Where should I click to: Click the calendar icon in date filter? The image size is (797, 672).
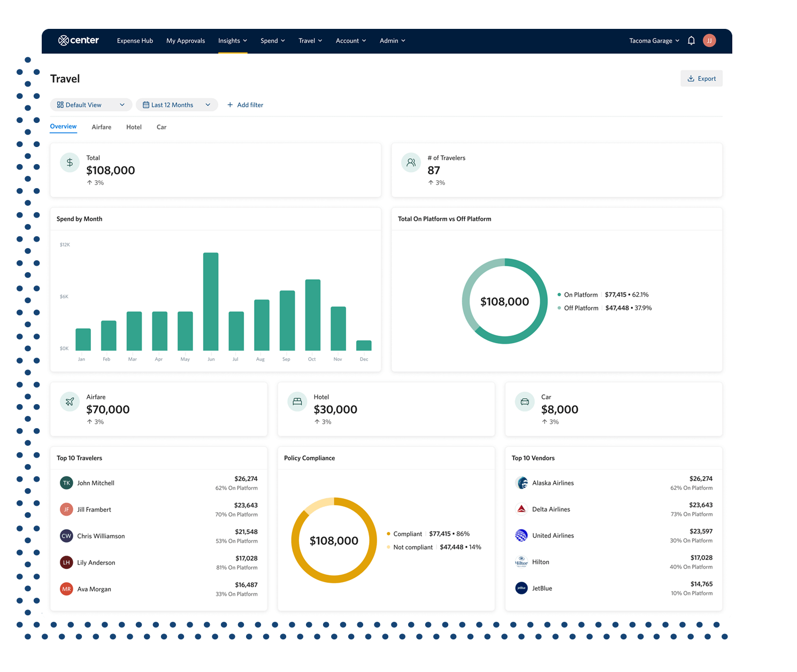click(146, 105)
